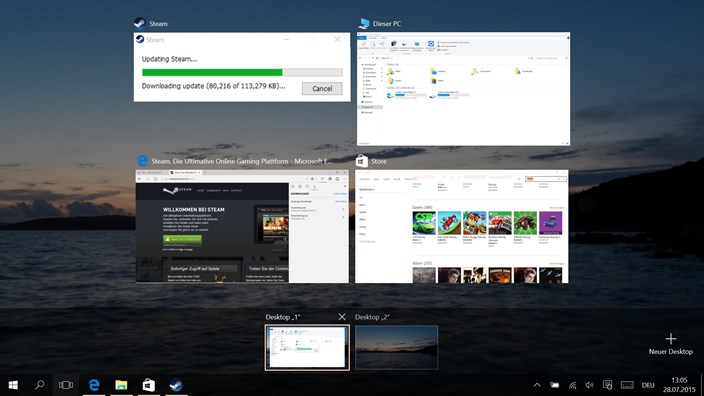Open DEU input language selector
Screen dimensions: 704x396
648,385
